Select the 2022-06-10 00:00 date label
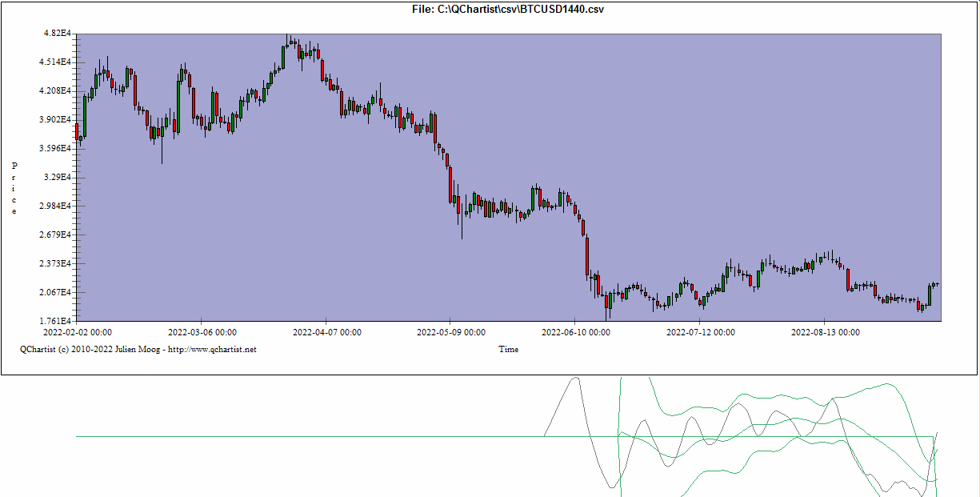 [x=576, y=332]
